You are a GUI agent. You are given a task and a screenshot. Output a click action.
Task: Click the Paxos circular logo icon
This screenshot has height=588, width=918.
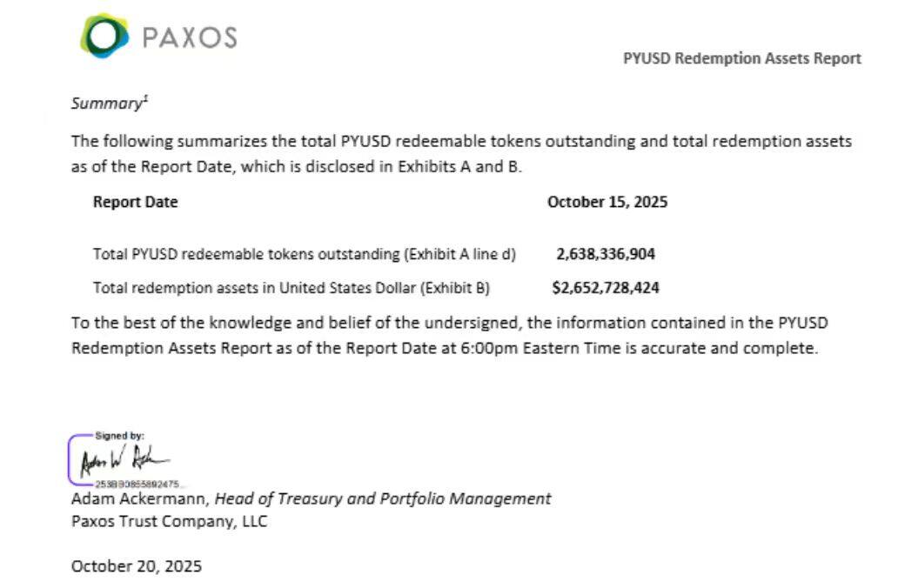[104, 36]
